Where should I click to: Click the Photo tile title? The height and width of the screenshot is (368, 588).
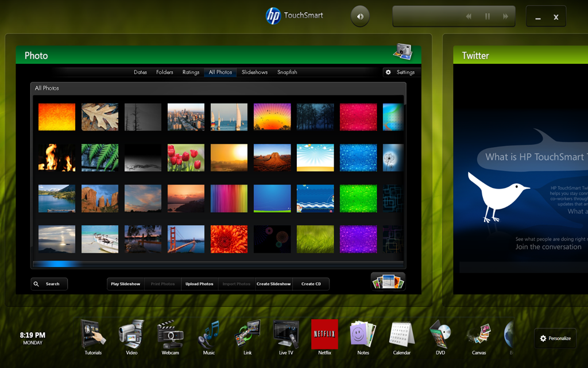click(x=36, y=56)
